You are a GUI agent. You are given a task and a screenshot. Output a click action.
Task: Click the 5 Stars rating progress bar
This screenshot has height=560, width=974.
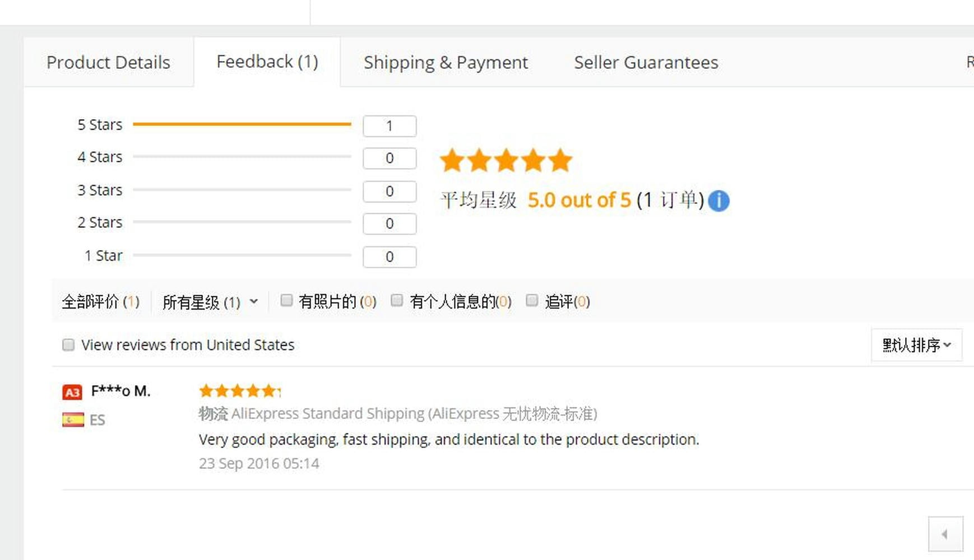tap(241, 125)
